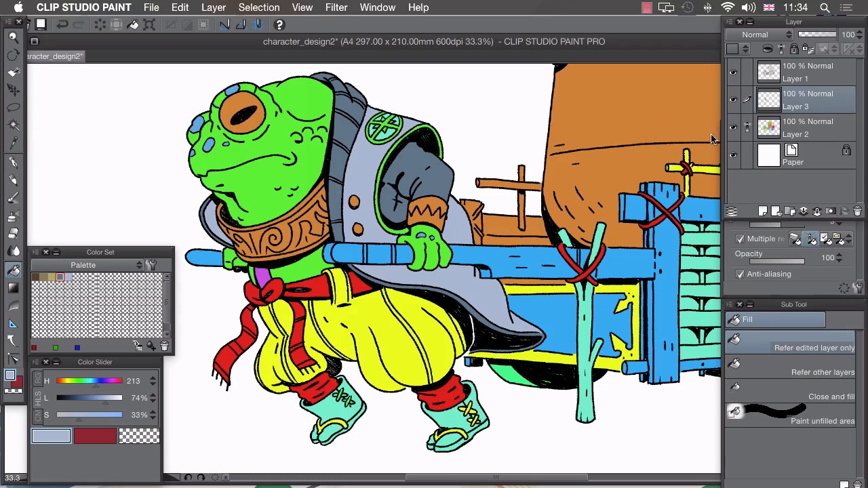Choose Close and fill sub tool
Screen dimensions: 868x488
[x=791, y=390]
